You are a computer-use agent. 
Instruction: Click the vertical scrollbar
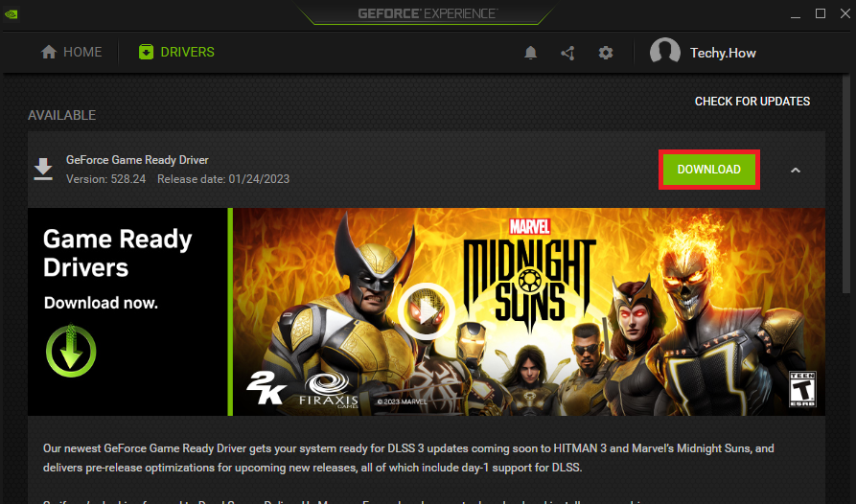tap(847, 186)
